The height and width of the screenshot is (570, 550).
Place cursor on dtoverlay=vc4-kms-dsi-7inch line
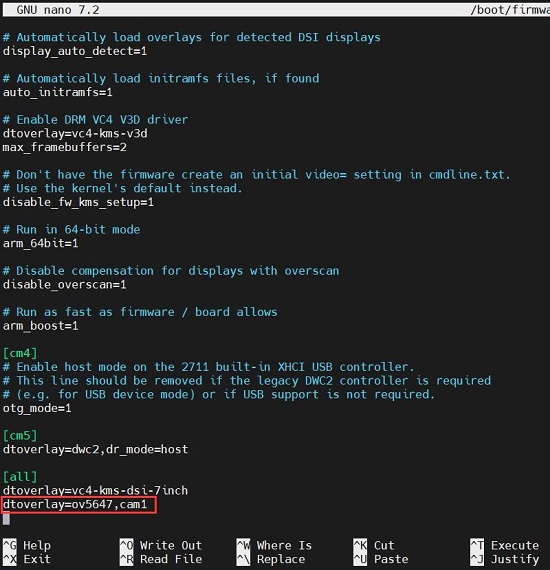coord(95,490)
